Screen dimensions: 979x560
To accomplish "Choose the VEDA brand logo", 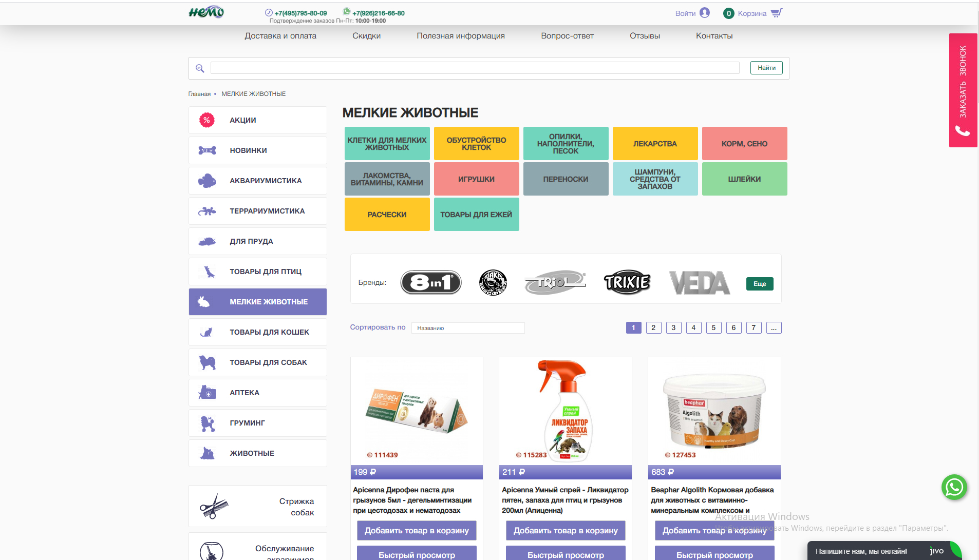I will coord(700,283).
